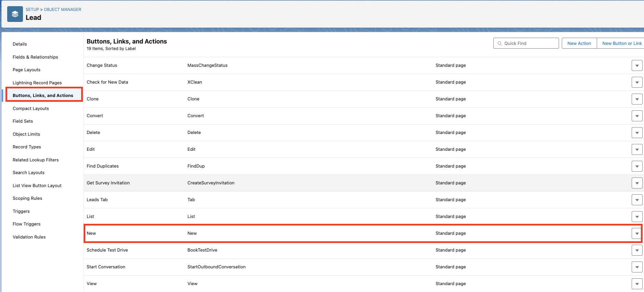Open the Schedule Test Drive row dropdown
Viewport: 644px width, 292px height.
pyautogui.click(x=637, y=250)
